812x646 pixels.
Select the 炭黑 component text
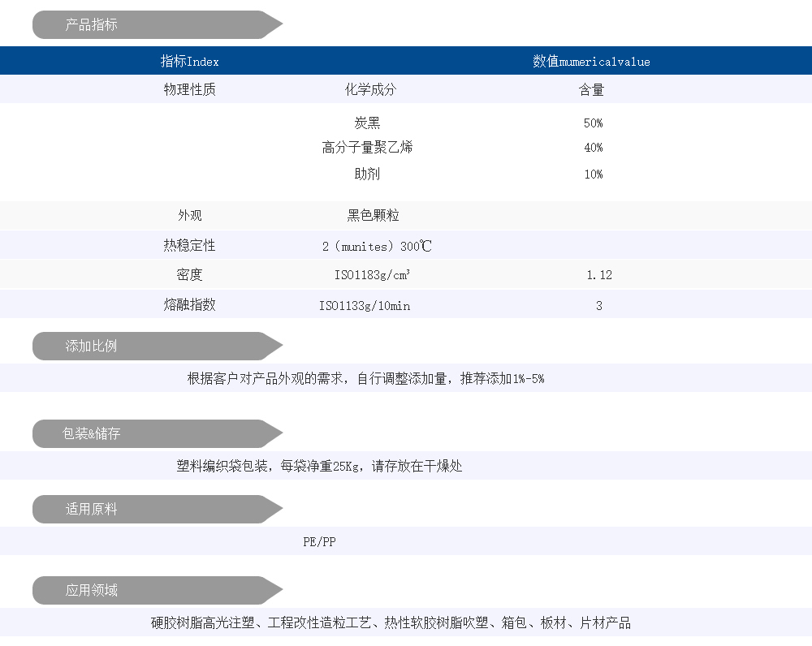coord(367,123)
